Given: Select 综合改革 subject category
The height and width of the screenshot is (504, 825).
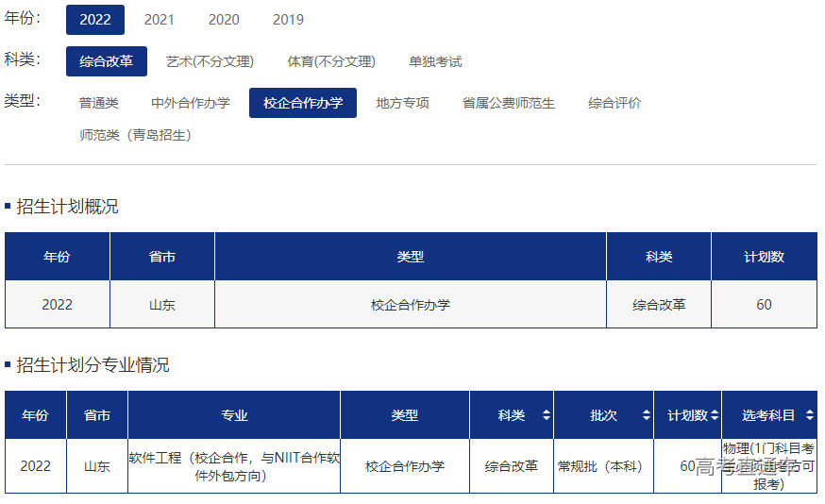Looking at the screenshot, I should coord(107,61).
